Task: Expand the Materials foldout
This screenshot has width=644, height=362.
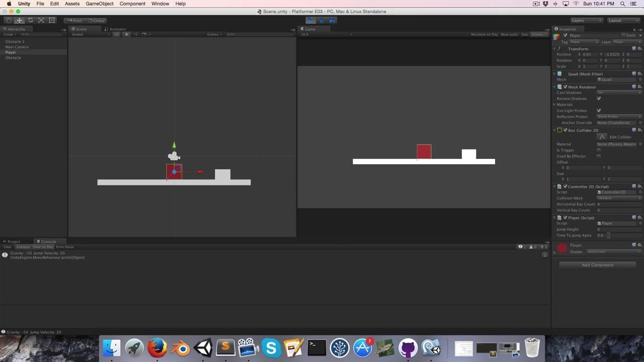Action: 555,105
